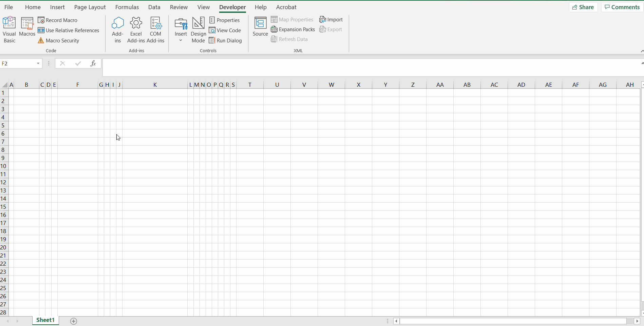Switch to the Formulas tab
The height and width of the screenshot is (326, 644).
click(127, 7)
